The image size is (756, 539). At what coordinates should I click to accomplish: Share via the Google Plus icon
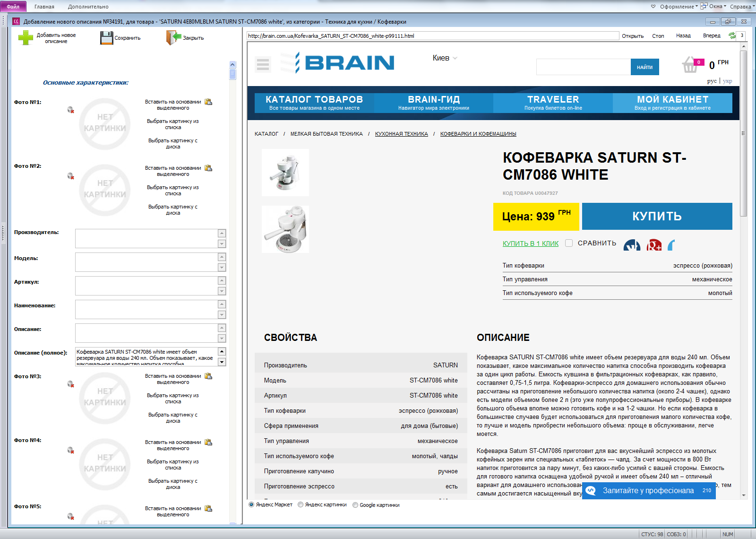pos(654,245)
